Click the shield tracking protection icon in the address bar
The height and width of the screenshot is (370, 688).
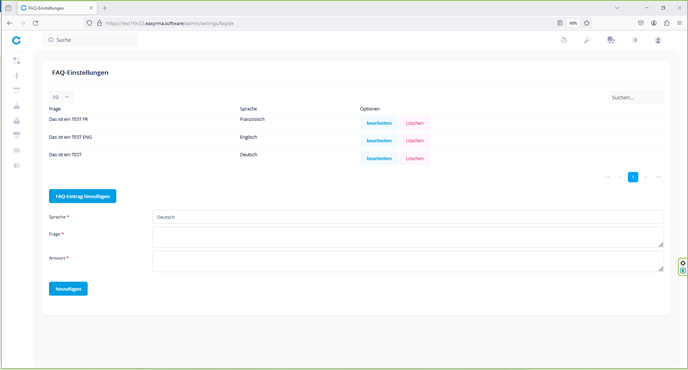tap(89, 23)
